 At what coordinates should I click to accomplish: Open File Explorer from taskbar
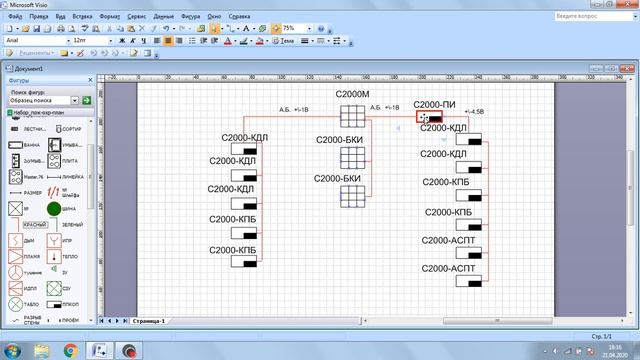pyautogui.click(x=42, y=351)
